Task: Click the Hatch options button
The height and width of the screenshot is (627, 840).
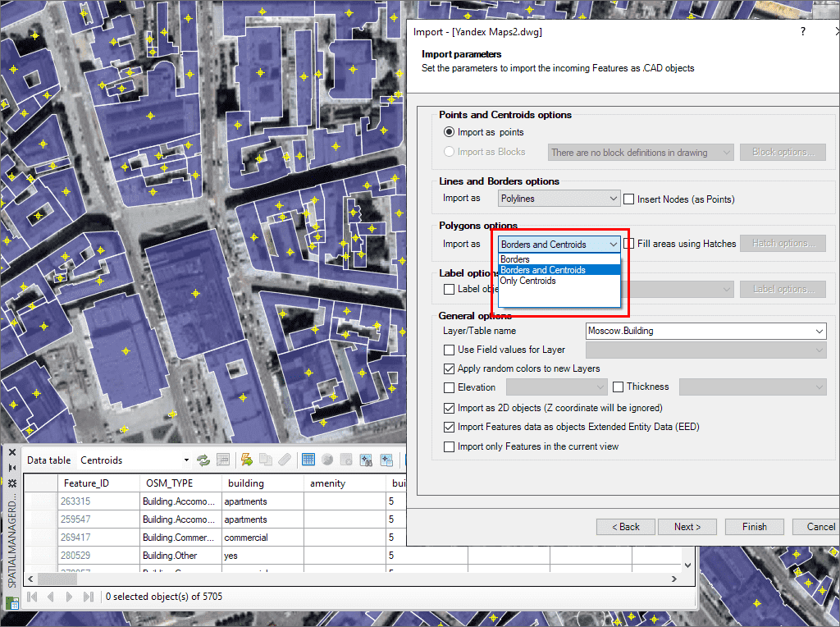Action: click(x=783, y=243)
